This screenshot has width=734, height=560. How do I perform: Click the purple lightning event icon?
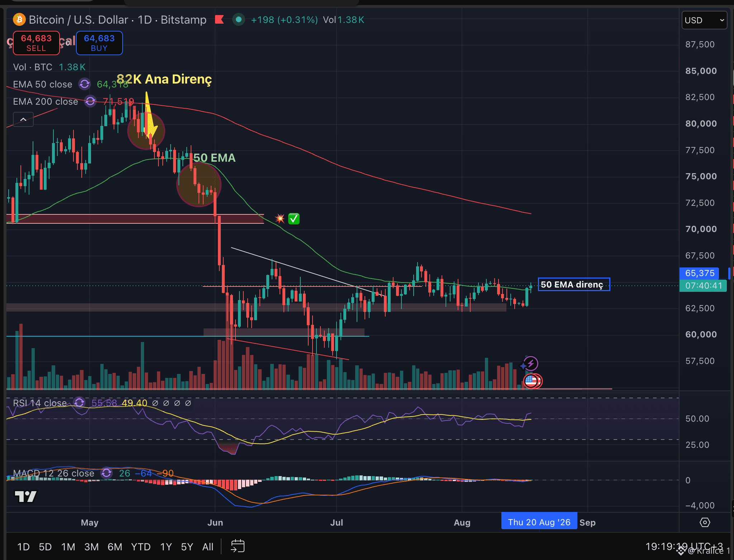pyautogui.click(x=531, y=364)
